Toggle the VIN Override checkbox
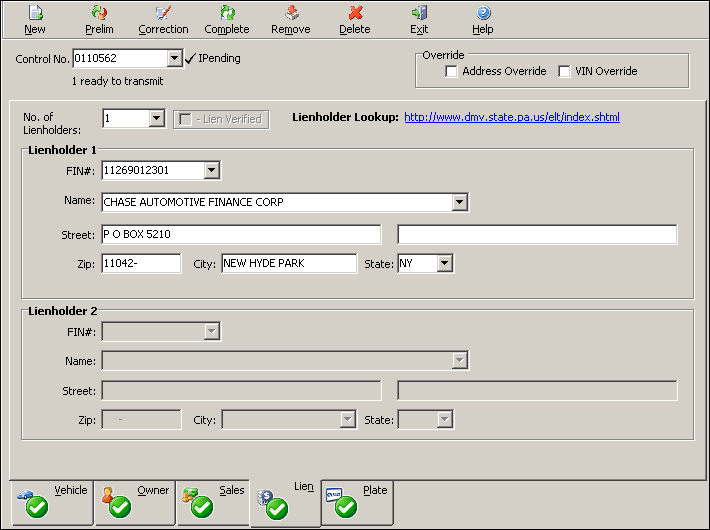 565,71
